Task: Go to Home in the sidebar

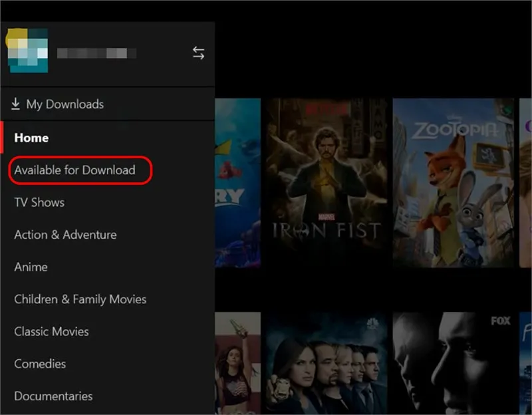Action: tap(31, 138)
